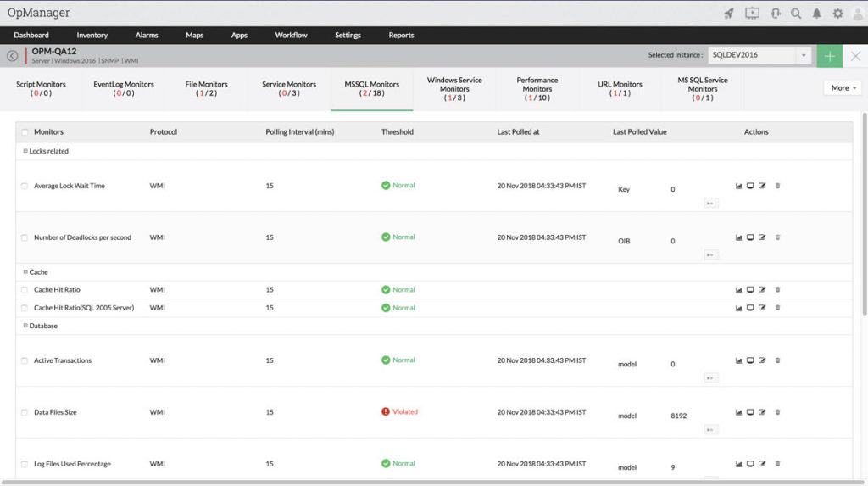Collapse the Database group

coord(25,326)
